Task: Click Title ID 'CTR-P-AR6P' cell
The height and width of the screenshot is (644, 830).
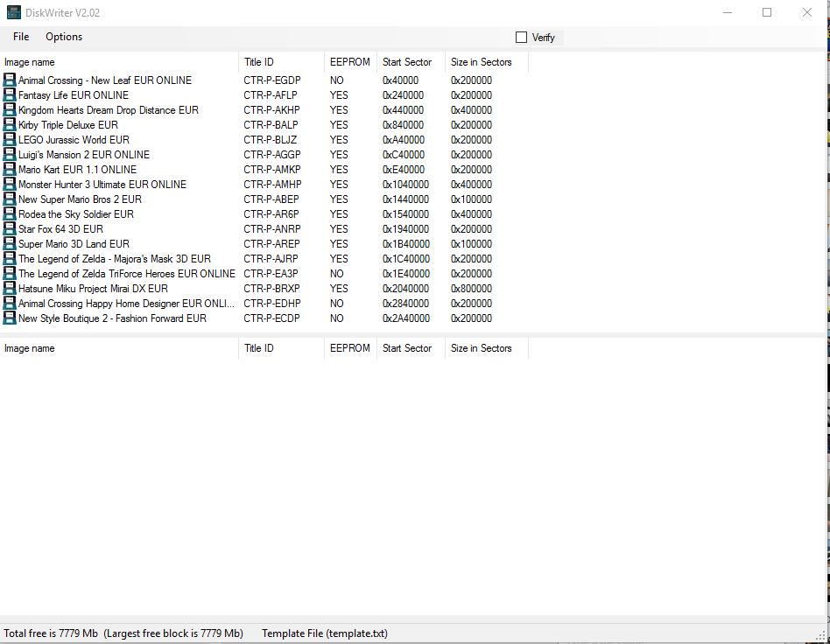Action: 271,213
